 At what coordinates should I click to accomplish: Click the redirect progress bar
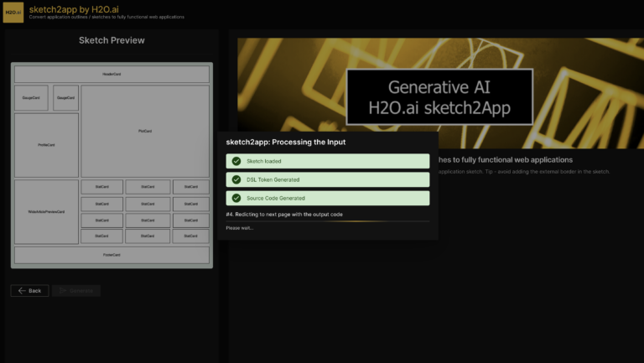pyautogui.click(x=328, y=221)
